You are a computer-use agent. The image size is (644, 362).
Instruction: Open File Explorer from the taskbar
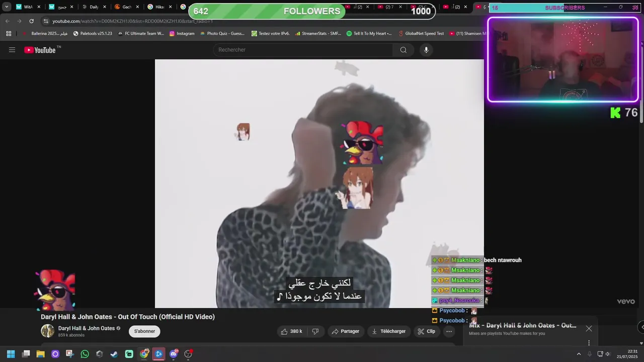41,354
